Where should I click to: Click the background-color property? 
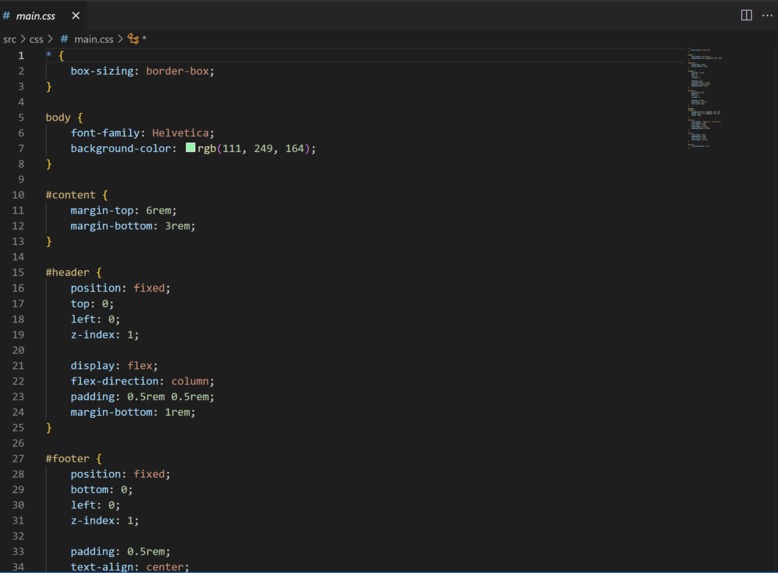[x=121, y=148]
